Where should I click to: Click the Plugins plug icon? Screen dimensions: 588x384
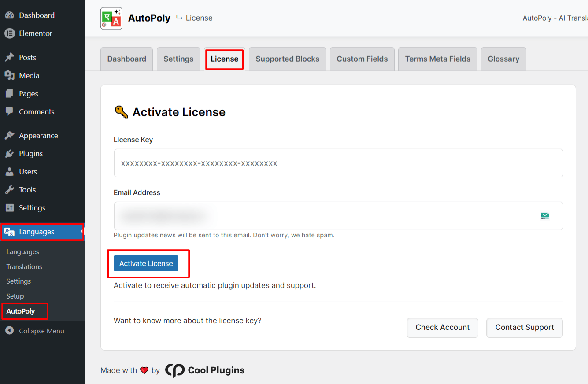9,154
